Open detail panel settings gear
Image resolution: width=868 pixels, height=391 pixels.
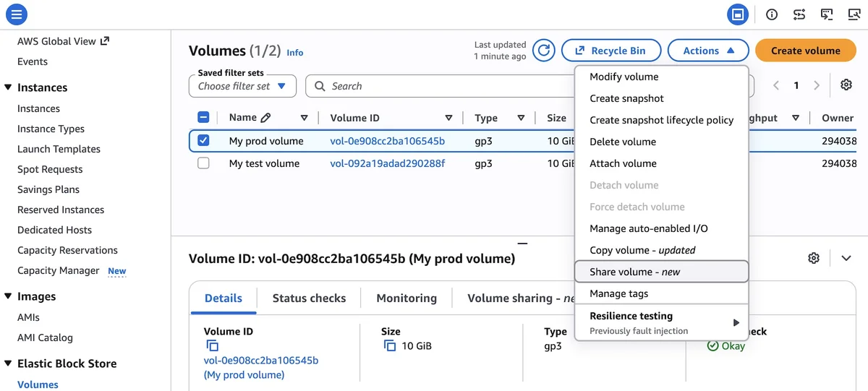pyautogui.click(x=814, y=258)
